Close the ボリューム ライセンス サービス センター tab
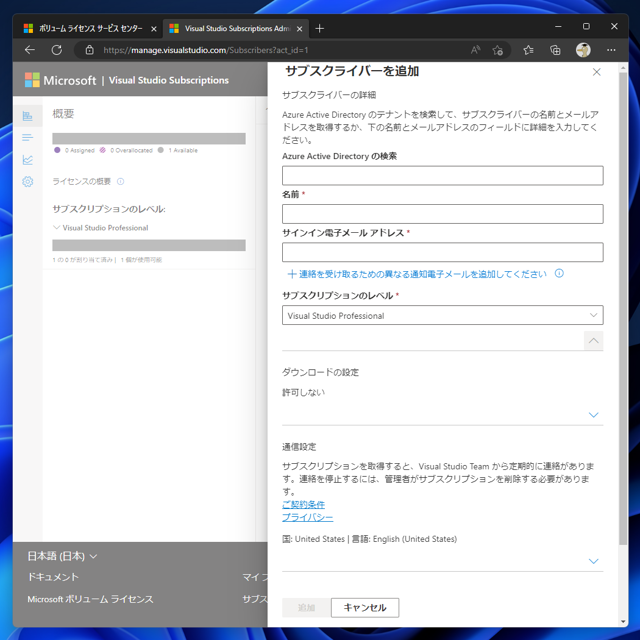This screenshot has width=640, height=640. 154,29
